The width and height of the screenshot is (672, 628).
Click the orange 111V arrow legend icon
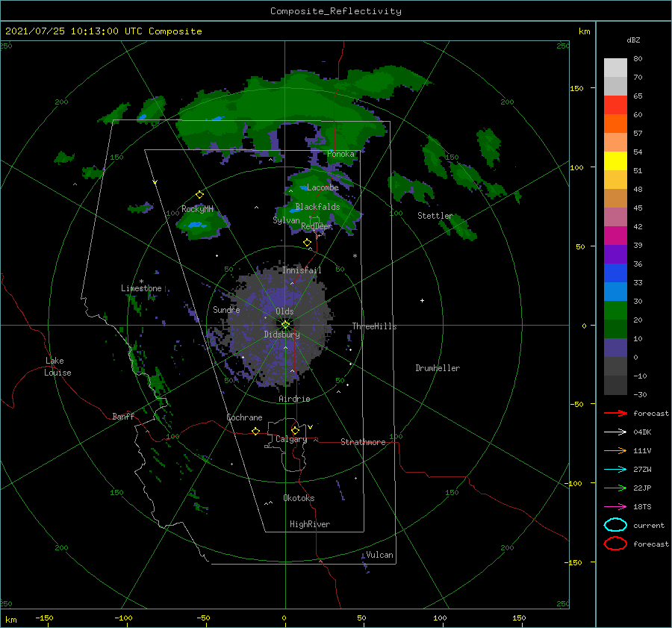[615, 450]
